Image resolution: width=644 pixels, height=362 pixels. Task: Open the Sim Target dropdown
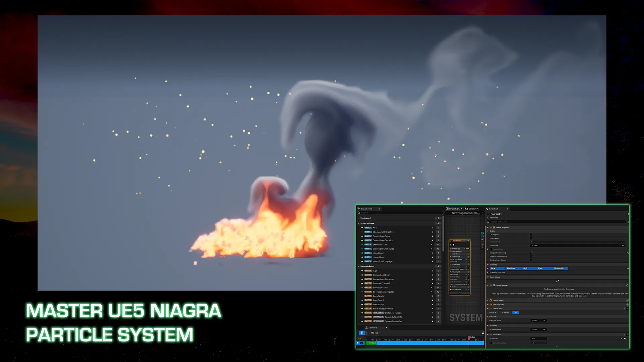coord(577,246)
